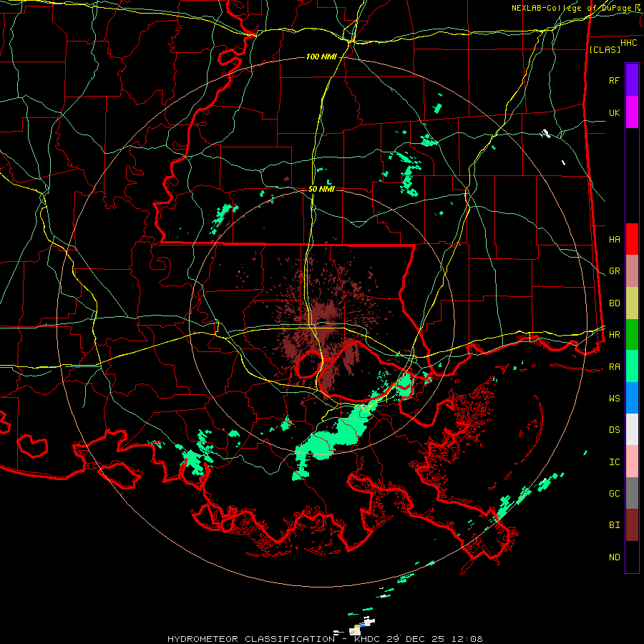
Task: Click the 'NEXLAB-College of DuPage' header text
Action: coord(572,8)
